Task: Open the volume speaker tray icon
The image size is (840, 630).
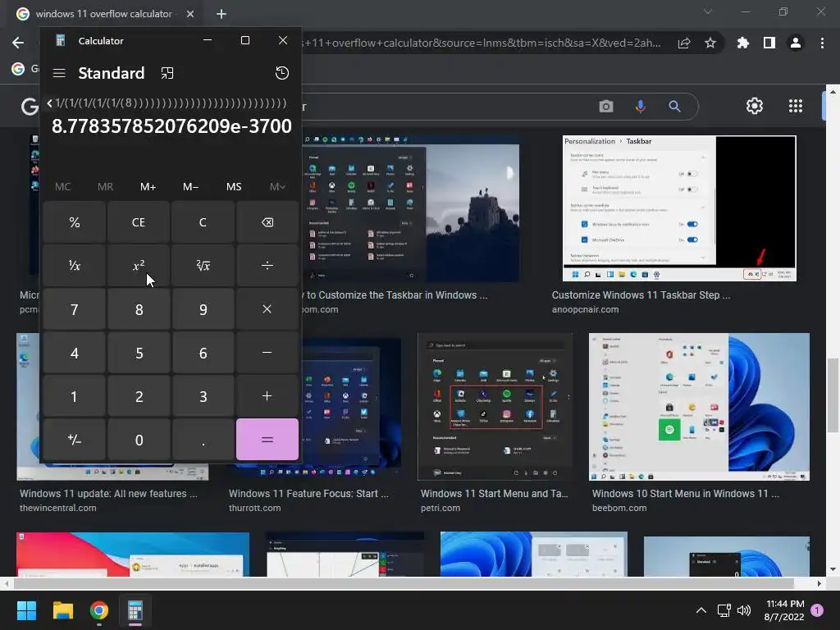Action: (x=744, y=610)
